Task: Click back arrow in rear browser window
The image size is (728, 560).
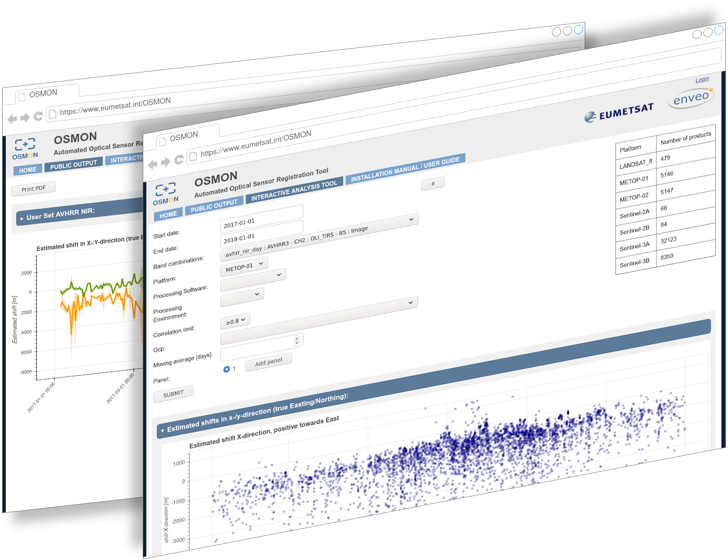Action: [x=12, y=119]
